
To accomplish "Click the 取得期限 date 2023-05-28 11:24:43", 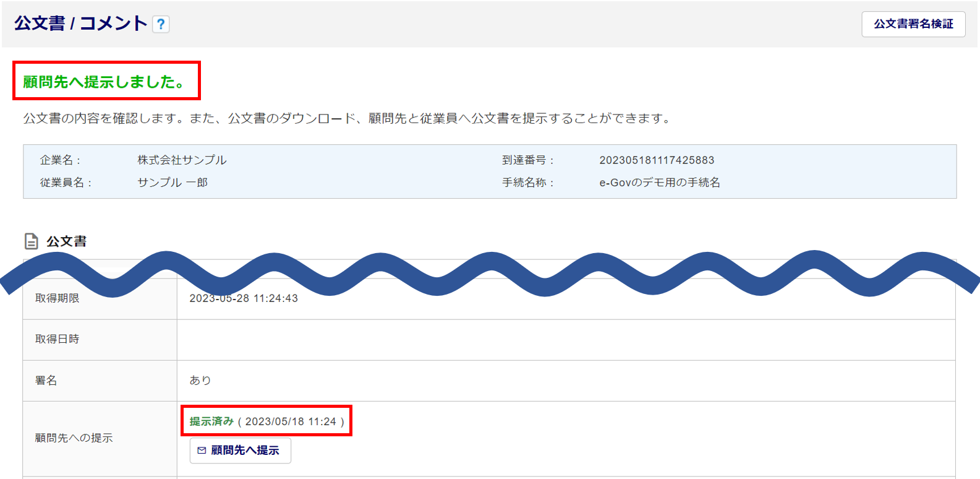I will (244, 298).
